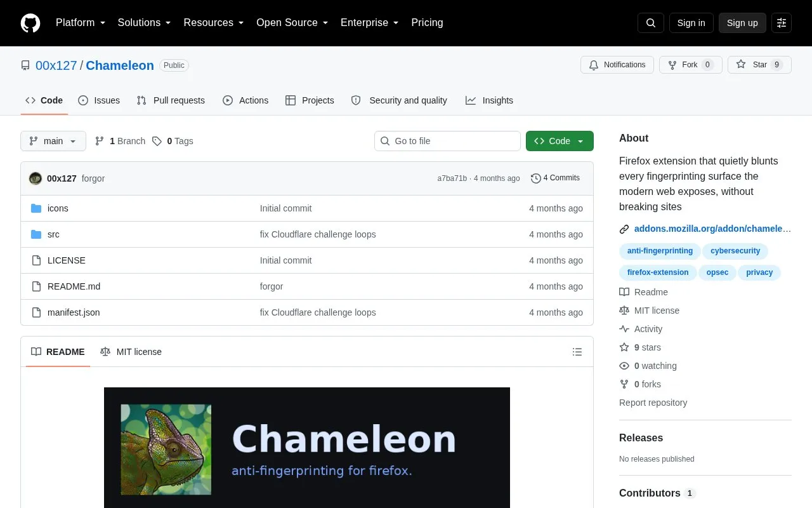Star the Chameleon repository
This screenshot has width=812, height=508.
pyautogui.click(x=759, y=65)
